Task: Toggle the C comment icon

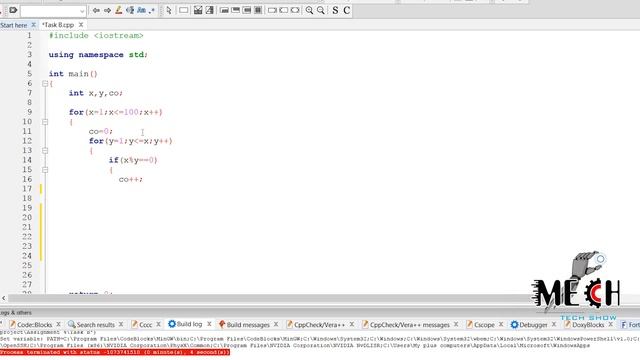Action: pyautogui.click(x=347, y=10)
